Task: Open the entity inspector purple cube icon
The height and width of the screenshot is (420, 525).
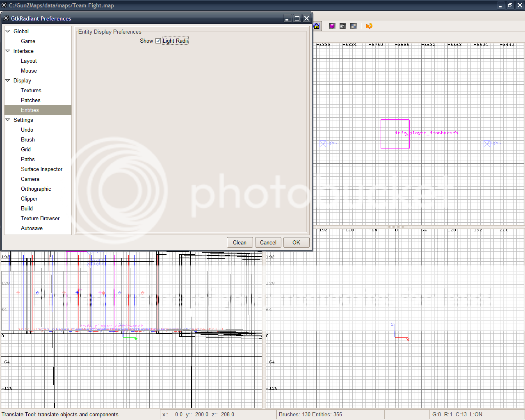Action: (332, 26)
